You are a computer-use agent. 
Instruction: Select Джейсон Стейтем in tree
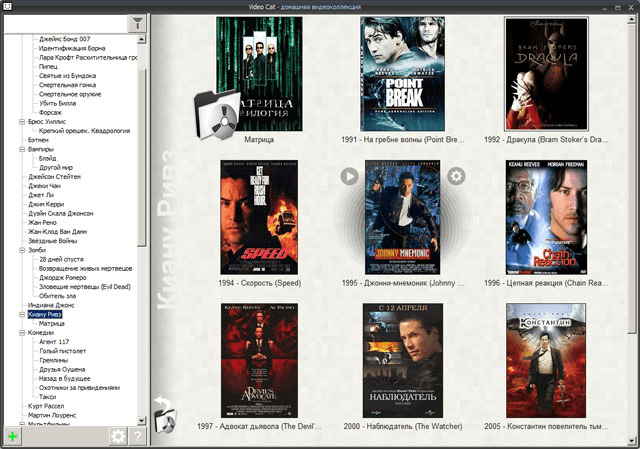[x=54, y=177]
